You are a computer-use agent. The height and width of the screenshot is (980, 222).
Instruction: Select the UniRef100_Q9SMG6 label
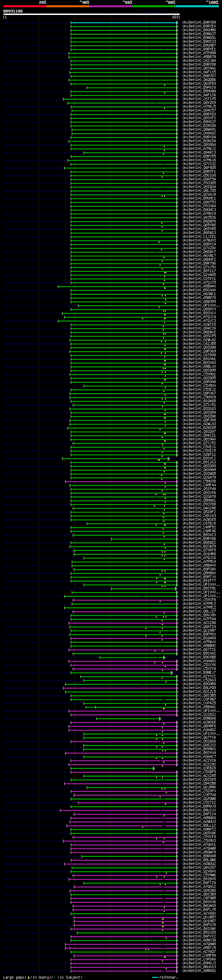(x=199, y=145)
